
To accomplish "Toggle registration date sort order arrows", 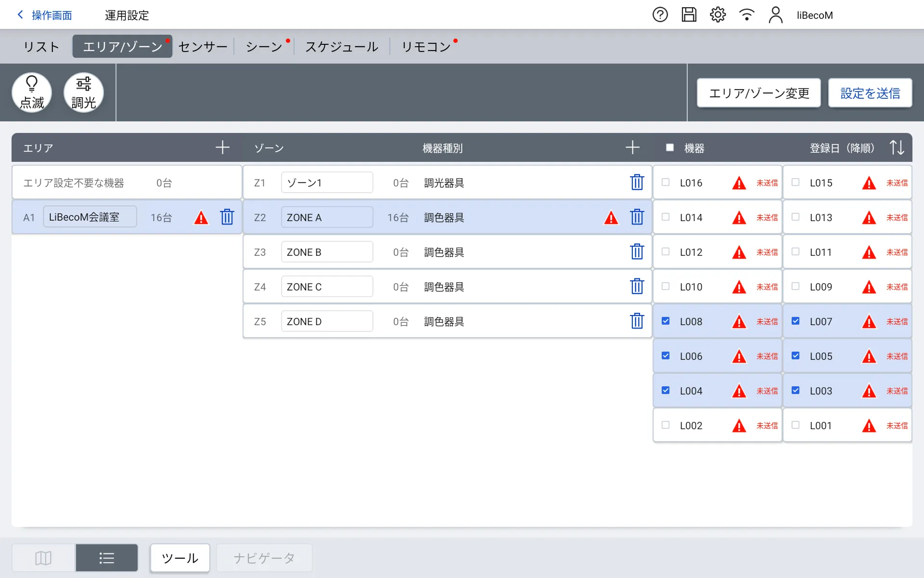I will 897,147.
